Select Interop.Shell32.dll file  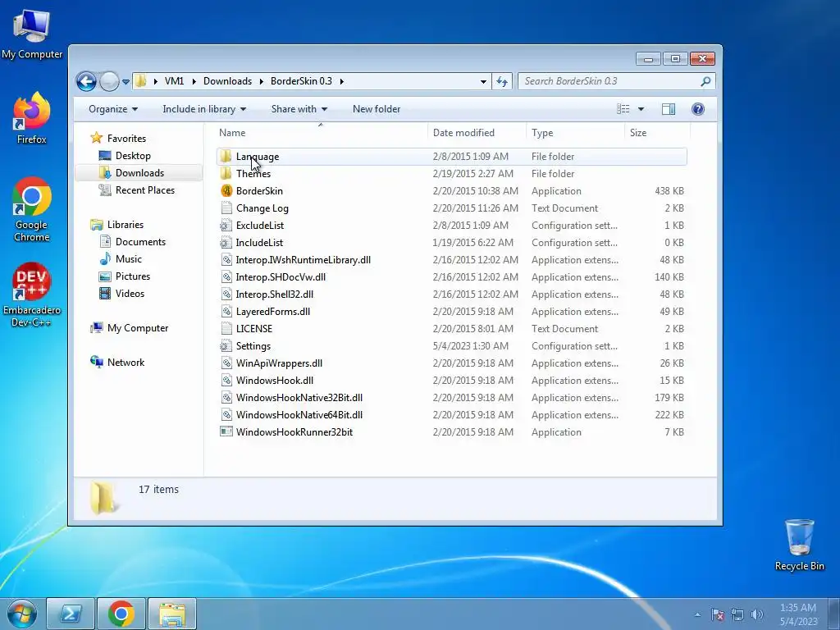275,294
